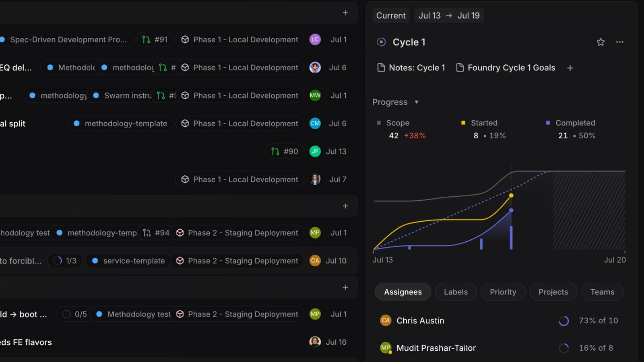The height and width of the screenshot is (362, 644).
Task: Add an issue using the plus above the #94 row
Action: click(345, 206)
